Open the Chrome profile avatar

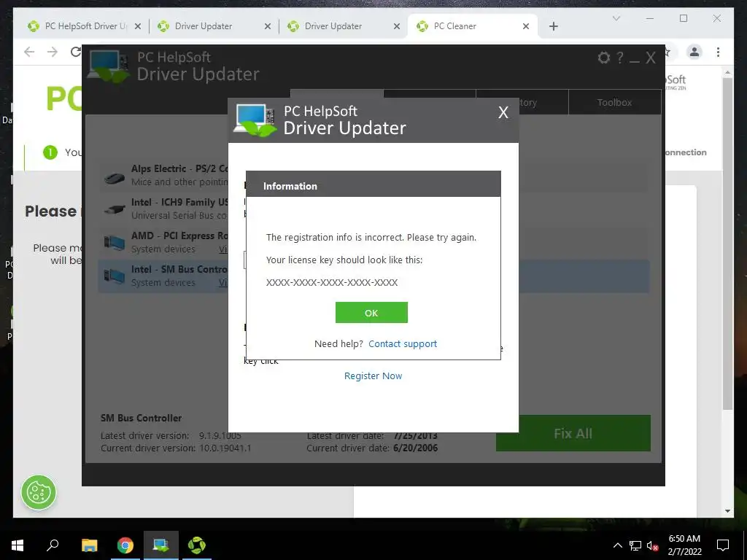pos(694,52)
